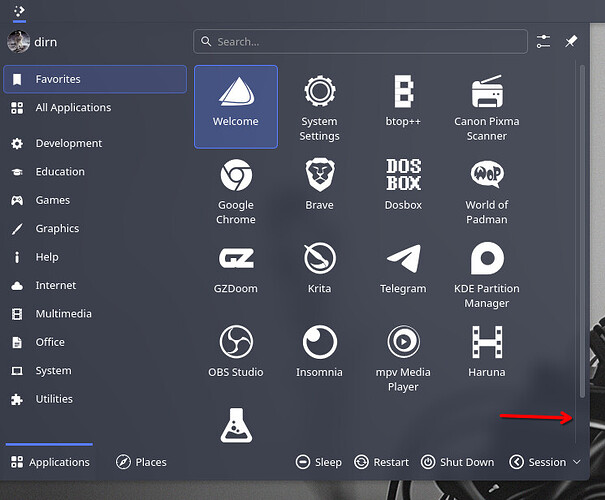Switch to the Places tab
605x500 pixels.
coord(141,462)
